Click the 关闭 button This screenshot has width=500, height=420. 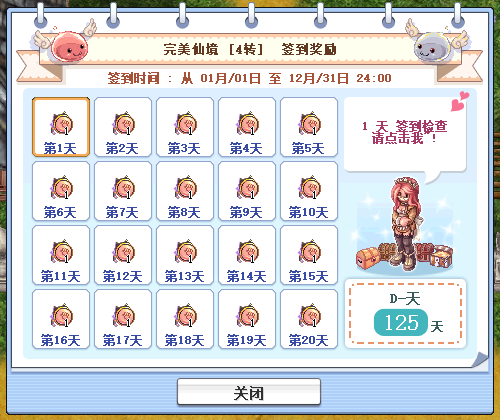(x=249, y=392)
